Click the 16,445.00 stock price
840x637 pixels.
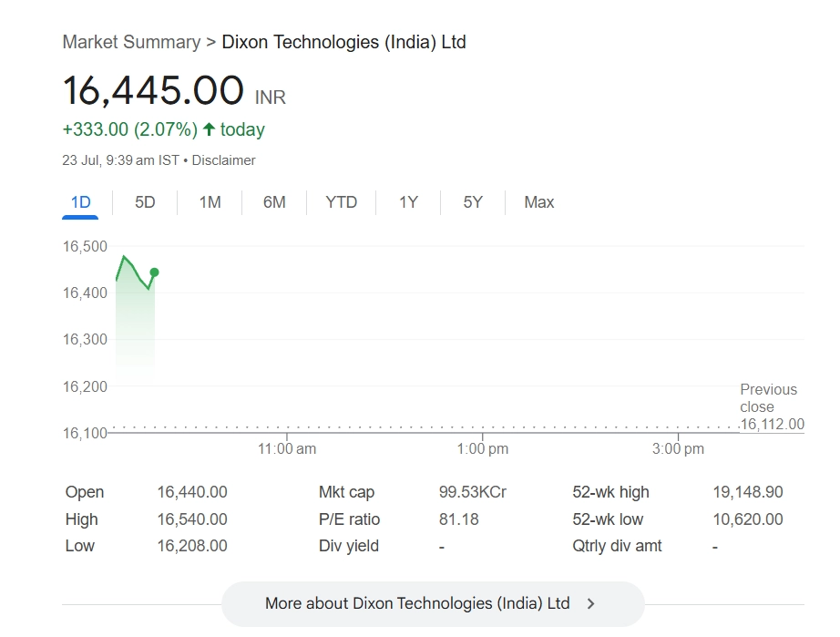(153, 91)
